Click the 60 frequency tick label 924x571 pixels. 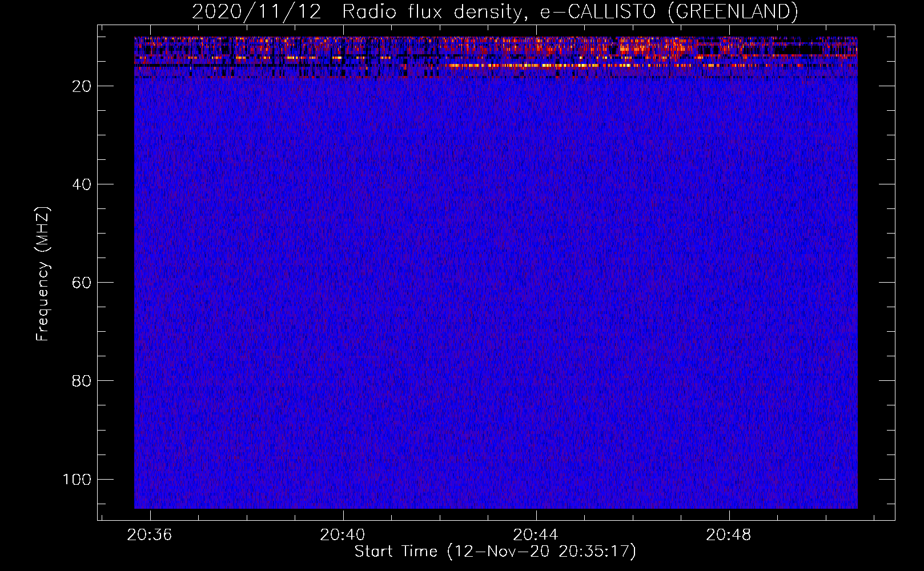(82, 283)
